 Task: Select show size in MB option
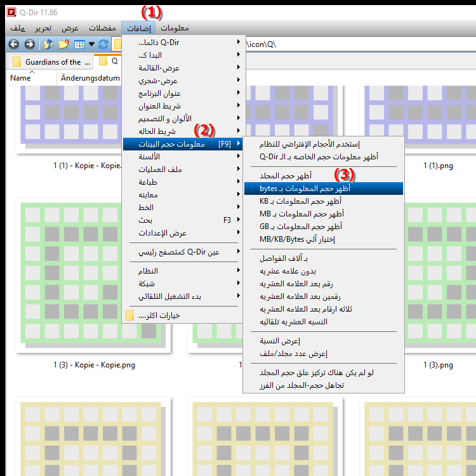(x=324, y=214)
